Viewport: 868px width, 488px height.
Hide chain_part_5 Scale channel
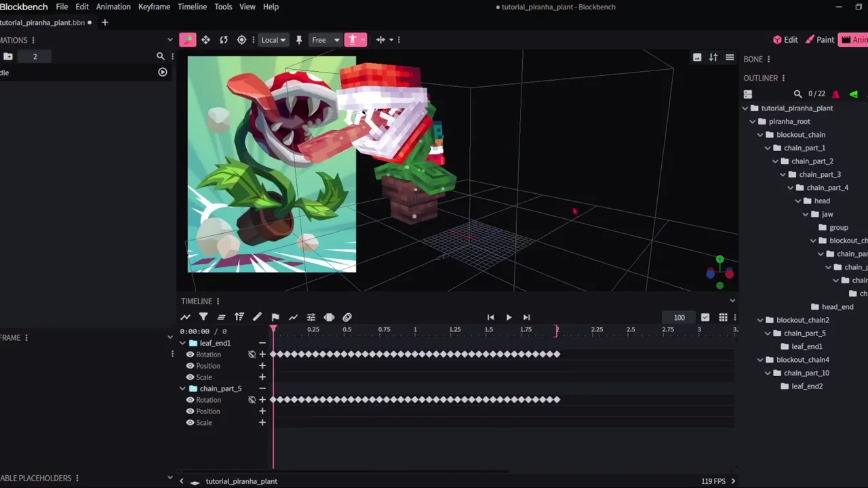point(191,422)
